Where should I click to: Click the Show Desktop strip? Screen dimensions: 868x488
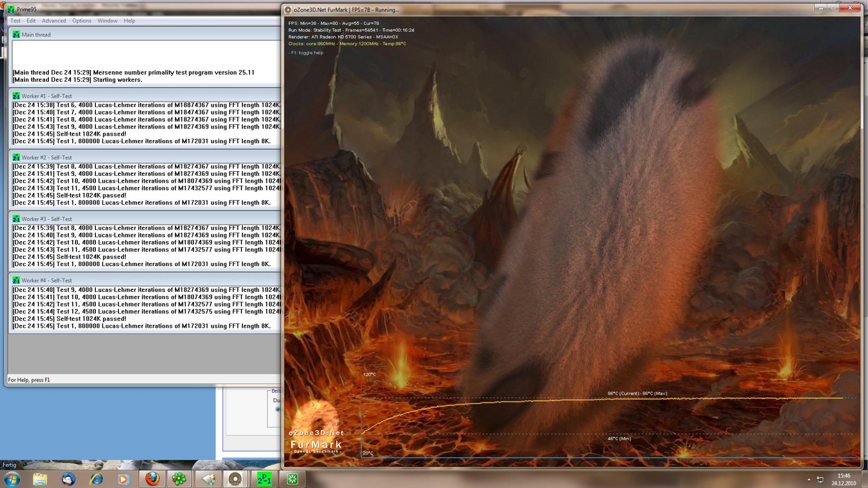(x=865, y=479)
